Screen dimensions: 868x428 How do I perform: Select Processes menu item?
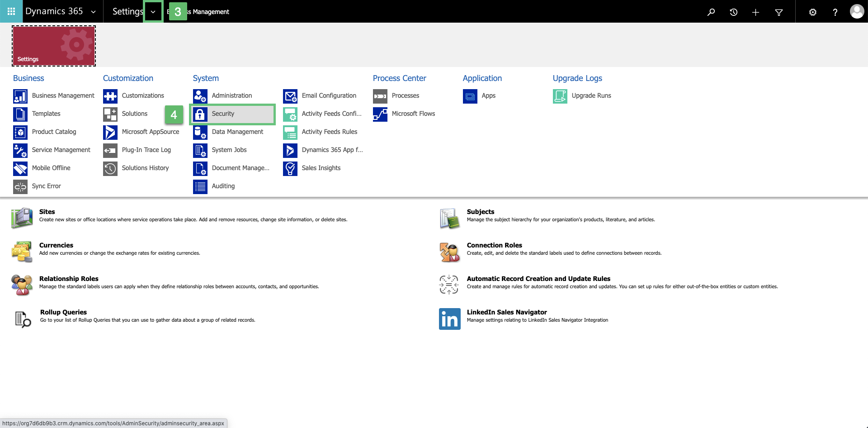point(406,95)
